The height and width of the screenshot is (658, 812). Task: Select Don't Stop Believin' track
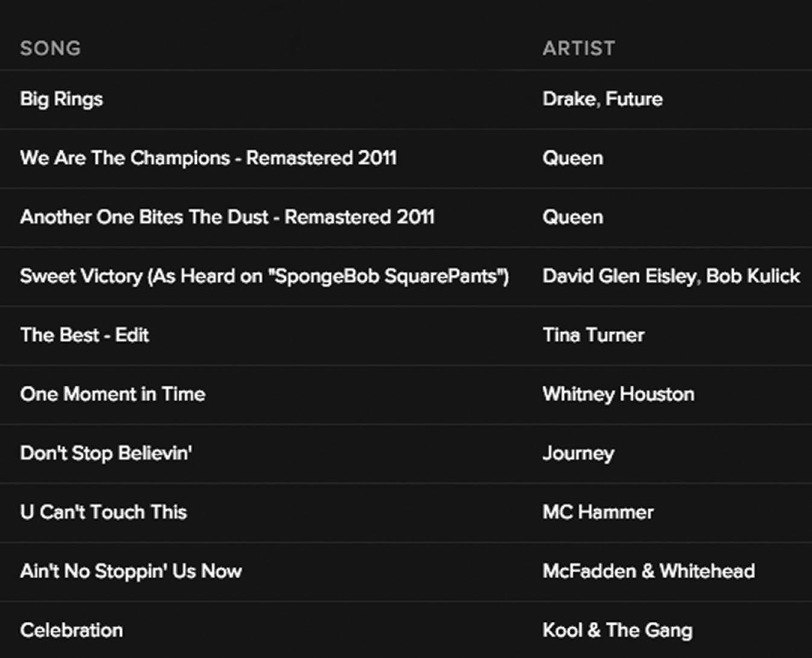(106, 453)
